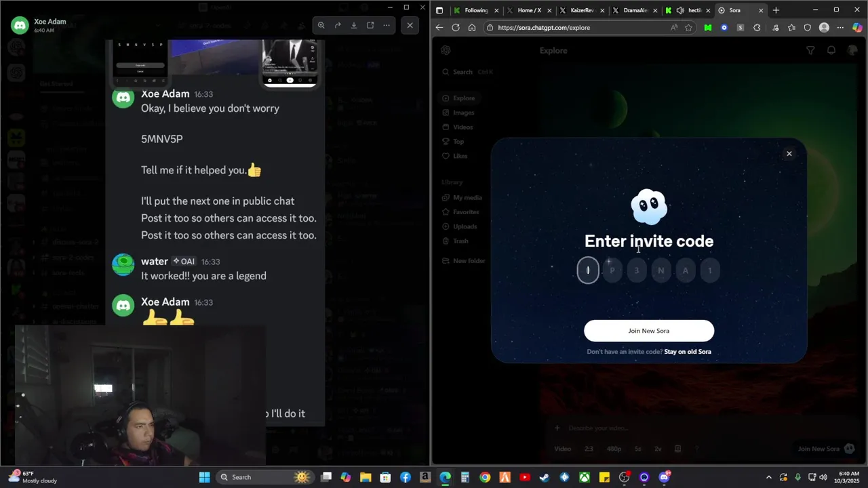868x488 pixels.
Task: Go back in the Edge browser
Action: tap(439, 28)
